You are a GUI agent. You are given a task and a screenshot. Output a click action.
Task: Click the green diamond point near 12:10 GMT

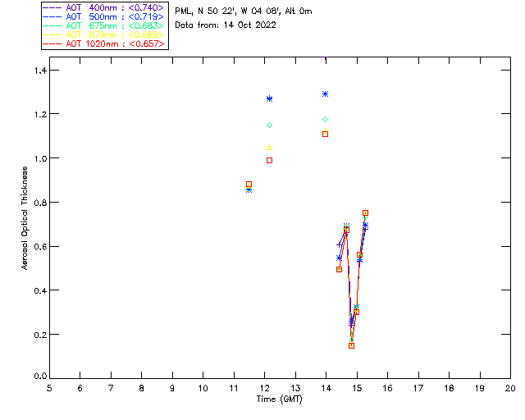pos(270,126)
